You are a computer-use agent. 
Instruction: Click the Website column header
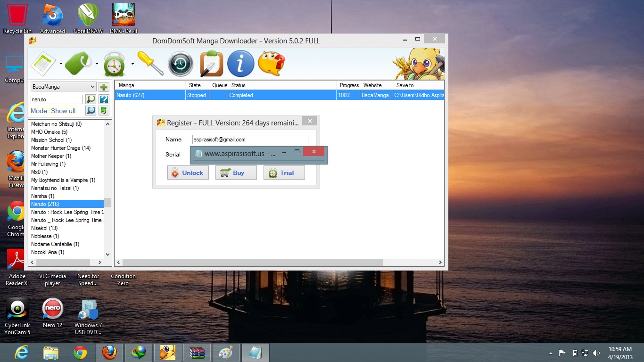click(x=377, y=85)
